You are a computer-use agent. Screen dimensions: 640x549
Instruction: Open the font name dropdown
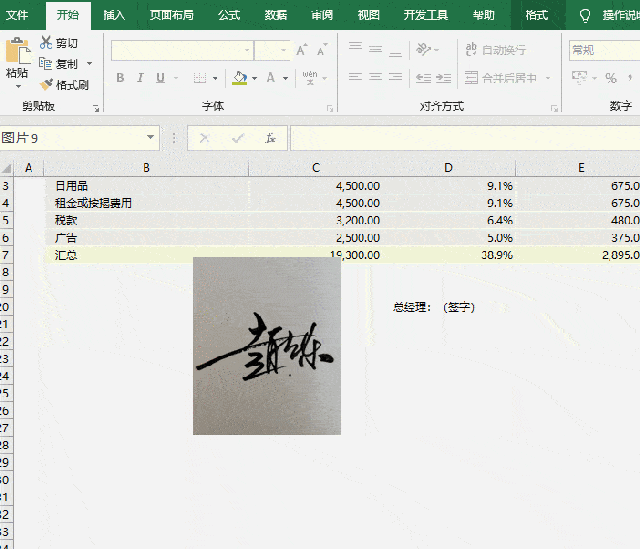247,50
